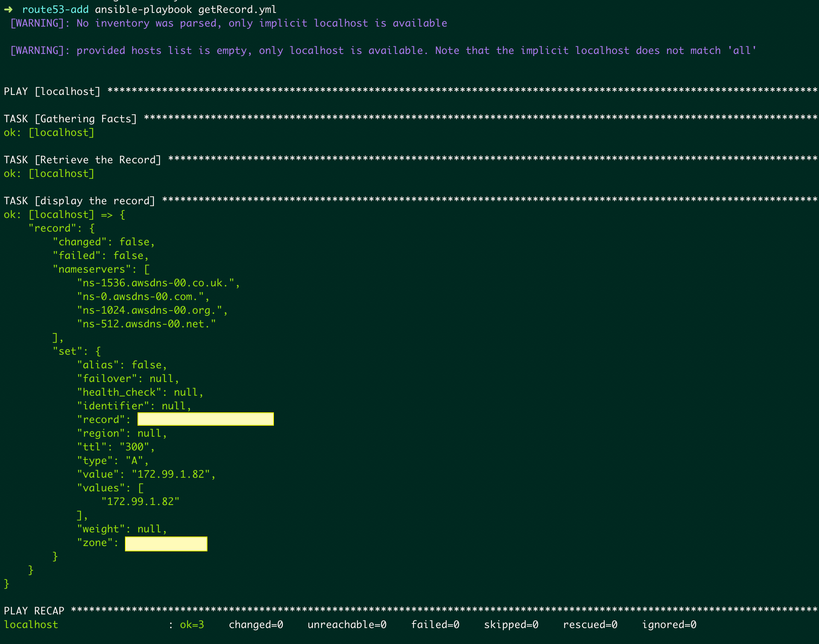Click nameserver 'ns-512.awsdns-00.net.'

[146, 324]
